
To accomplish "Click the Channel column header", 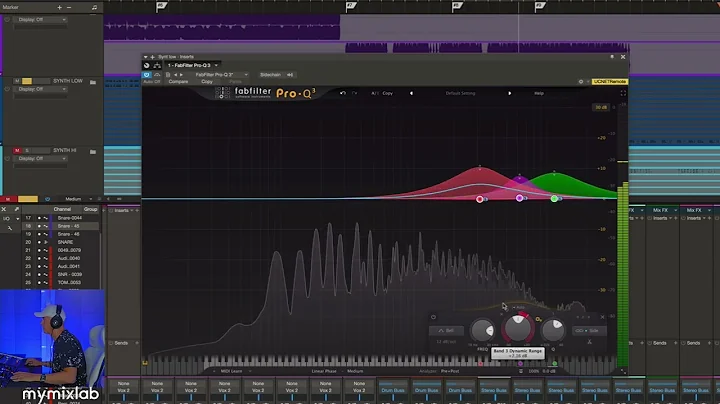I will pos(62,209).
